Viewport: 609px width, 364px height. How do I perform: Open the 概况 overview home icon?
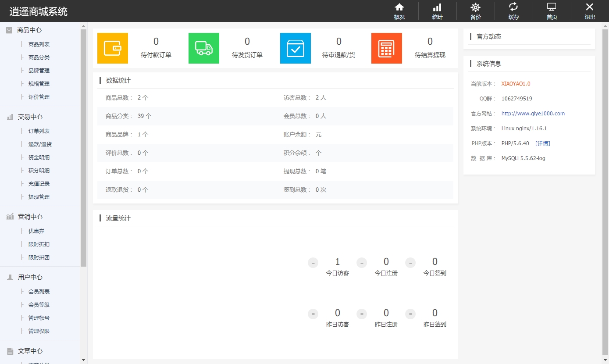tap(399, 7)
